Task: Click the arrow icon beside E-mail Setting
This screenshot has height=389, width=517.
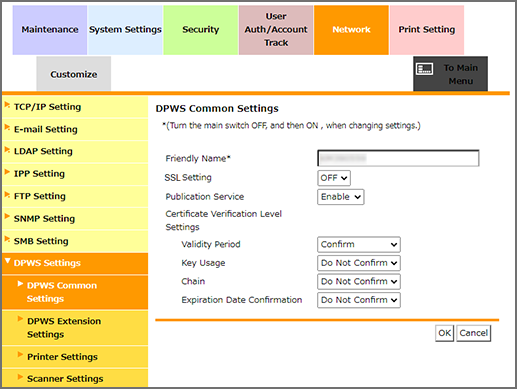Action: (7, 127)
